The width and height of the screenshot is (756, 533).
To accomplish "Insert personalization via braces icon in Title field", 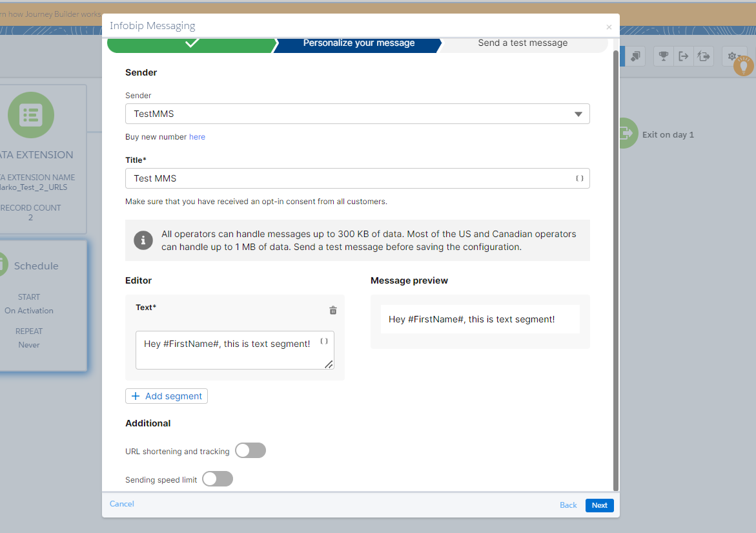I will tap(580, 178).
